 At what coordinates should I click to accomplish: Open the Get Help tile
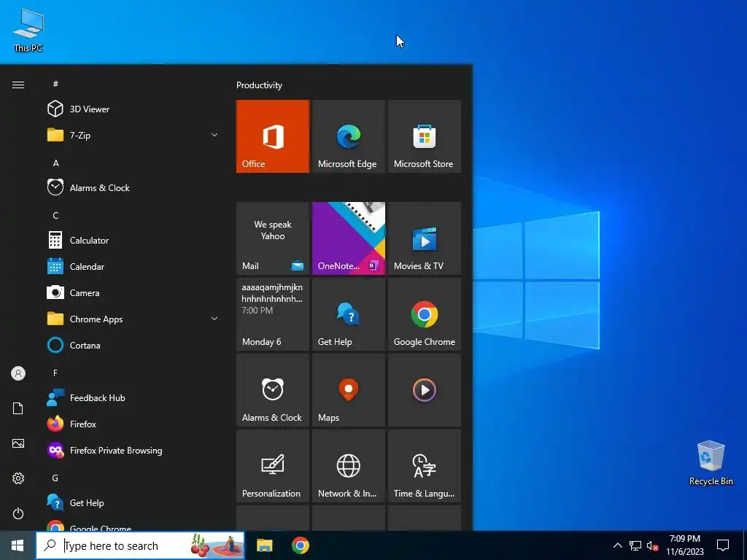[x=348, y=314]
